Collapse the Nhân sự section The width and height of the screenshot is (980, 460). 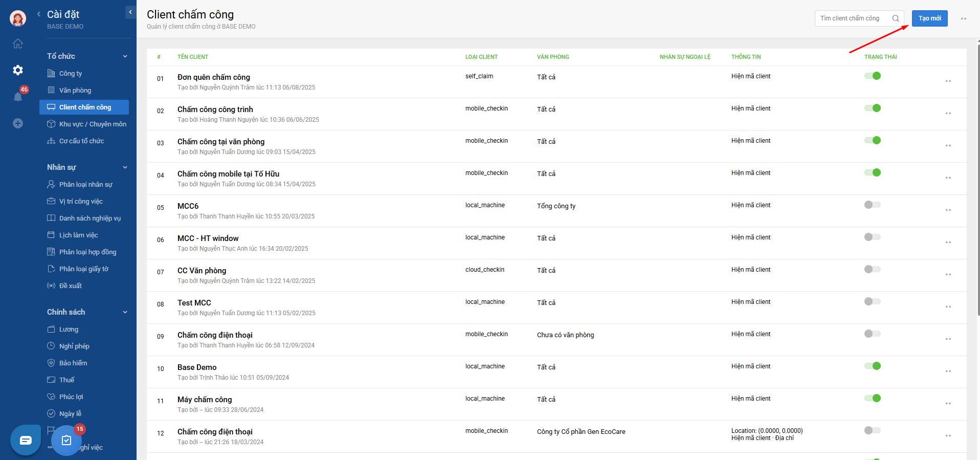coord(125,167)
